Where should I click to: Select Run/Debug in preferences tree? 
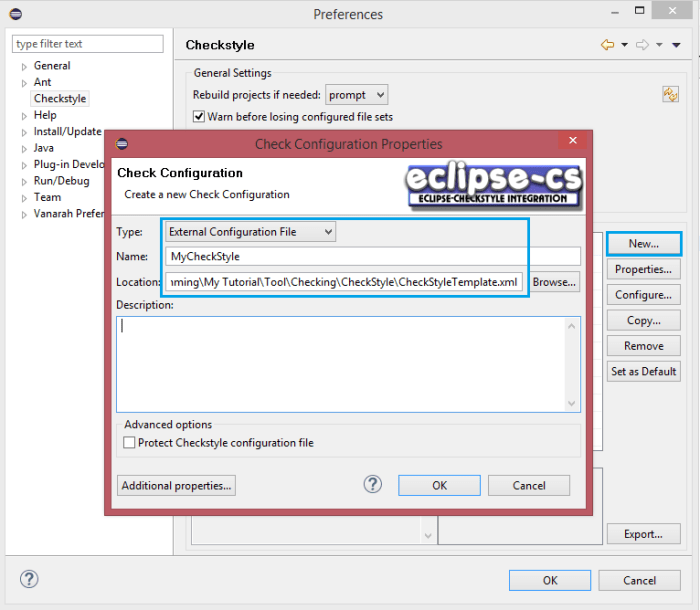pos(62,181)
